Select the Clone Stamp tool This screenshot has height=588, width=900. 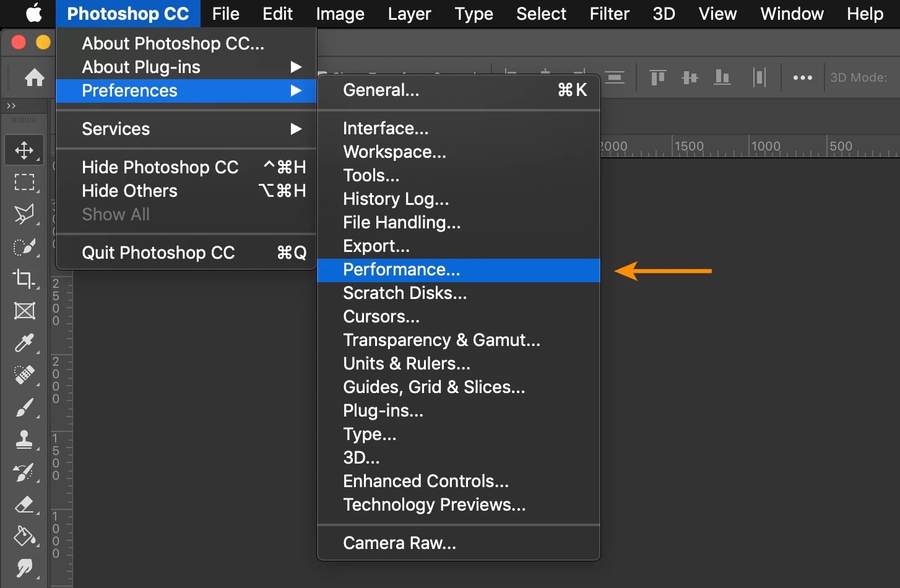pos(24,439)
